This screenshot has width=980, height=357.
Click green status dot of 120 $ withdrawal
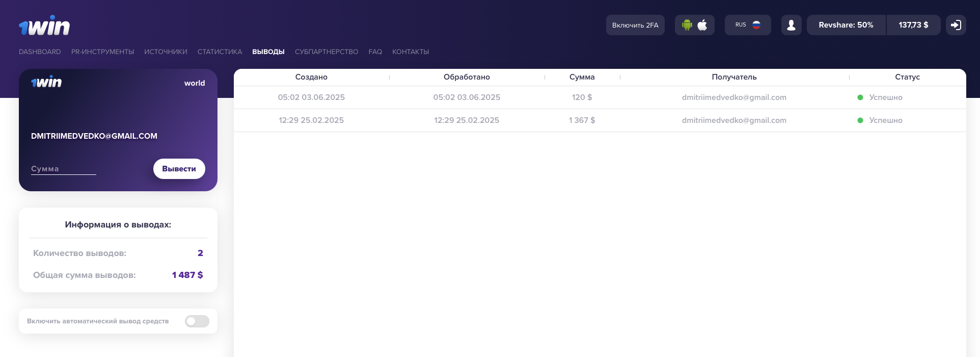pos(860,97)
